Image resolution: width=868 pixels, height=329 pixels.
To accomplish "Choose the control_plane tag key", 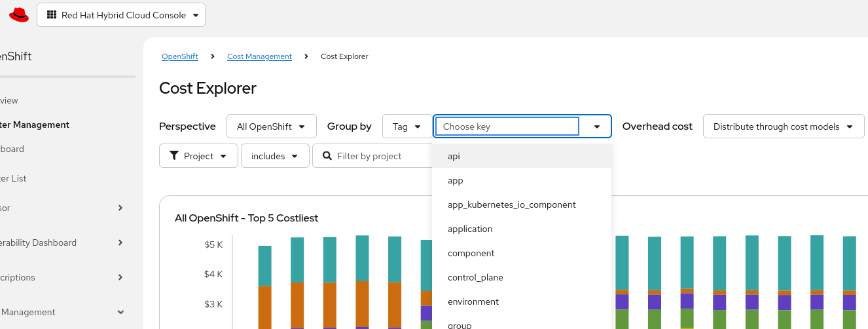I will pyautogui.click(x=475, y=277).
